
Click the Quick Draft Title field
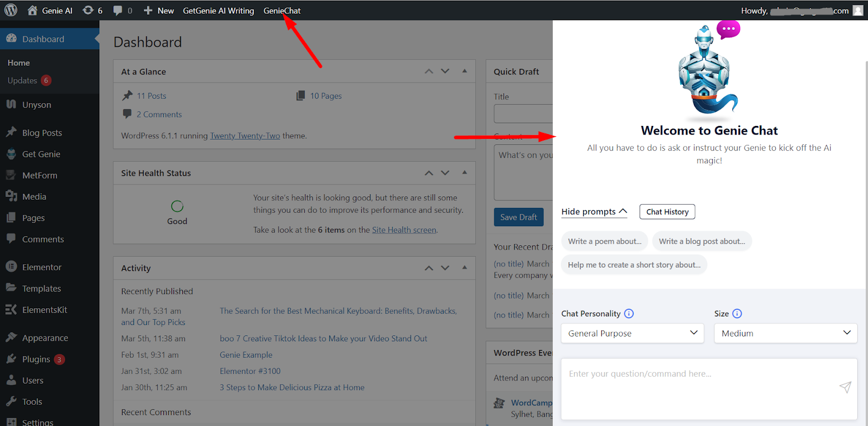tap(524, 114)
